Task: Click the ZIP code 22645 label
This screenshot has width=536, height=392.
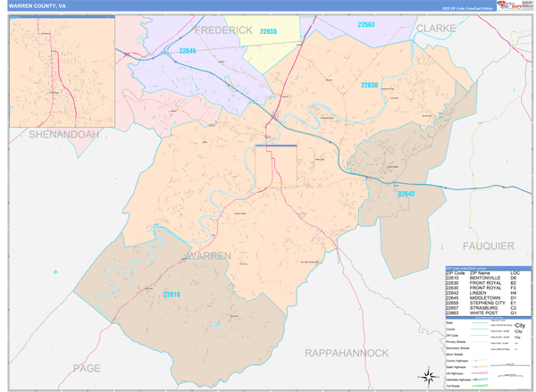Action: click(x=187, y=52)
